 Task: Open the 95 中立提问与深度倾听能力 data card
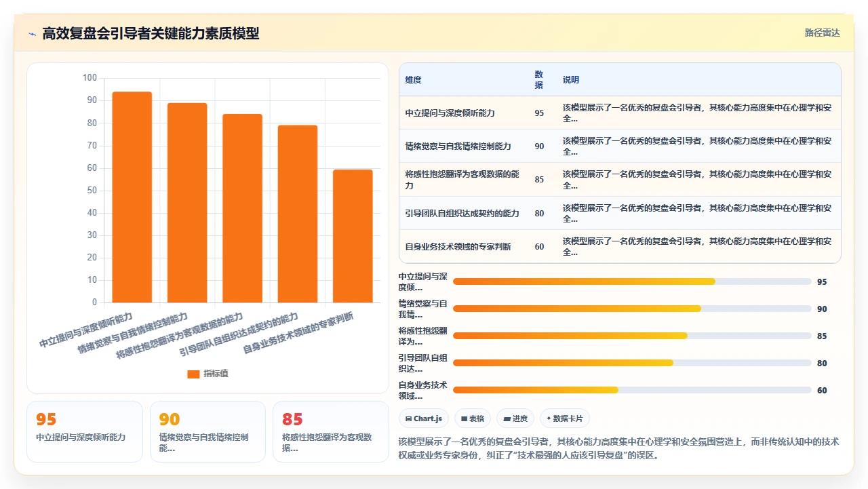click(x=85, y=431)
